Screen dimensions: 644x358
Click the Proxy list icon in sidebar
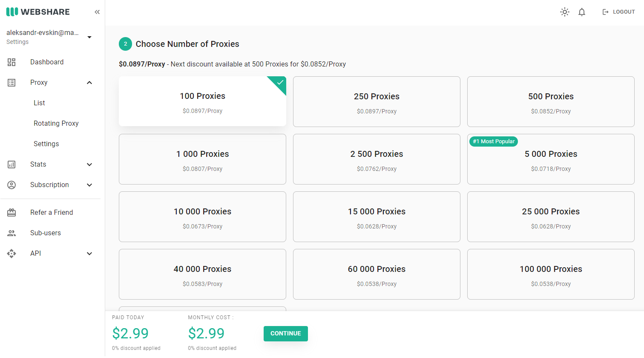11,83
